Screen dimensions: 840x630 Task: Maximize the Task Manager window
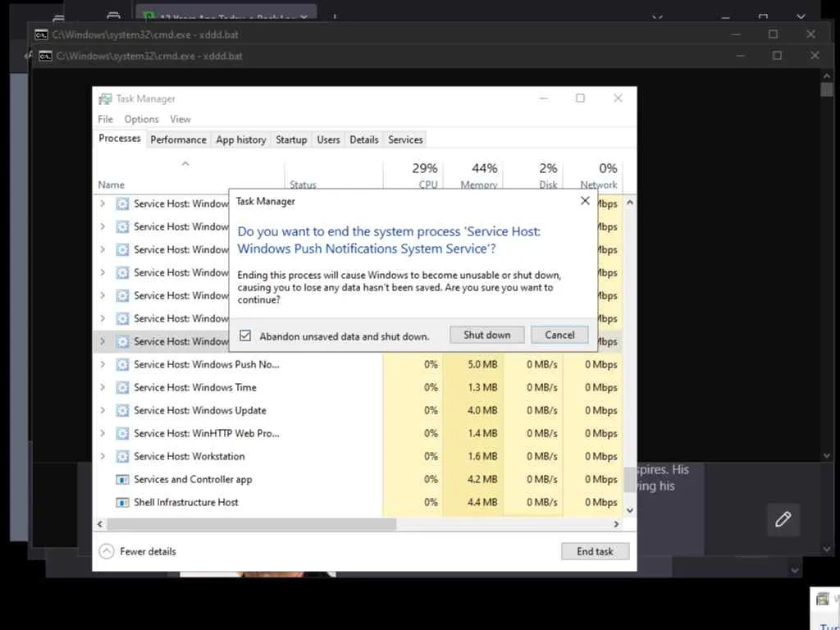[x=580, y=98]
